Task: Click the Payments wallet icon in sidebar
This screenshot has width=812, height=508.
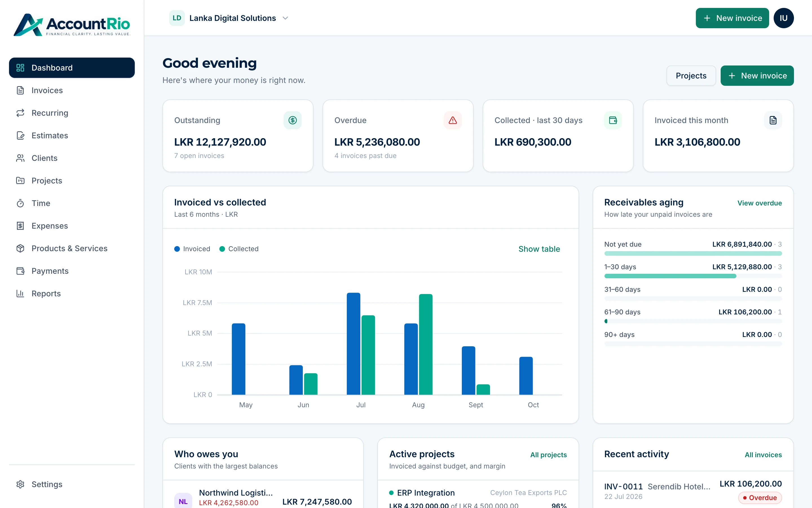Action: tap(21, 271)
